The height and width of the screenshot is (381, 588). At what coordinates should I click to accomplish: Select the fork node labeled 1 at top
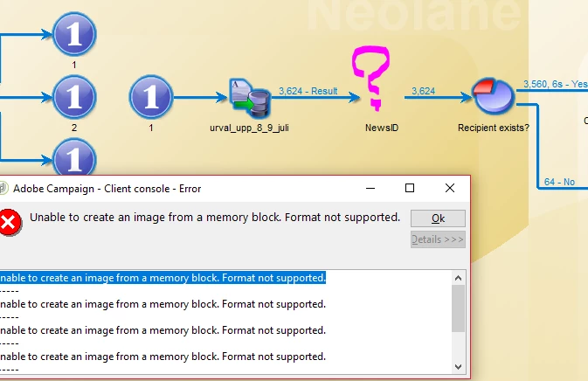74,34
